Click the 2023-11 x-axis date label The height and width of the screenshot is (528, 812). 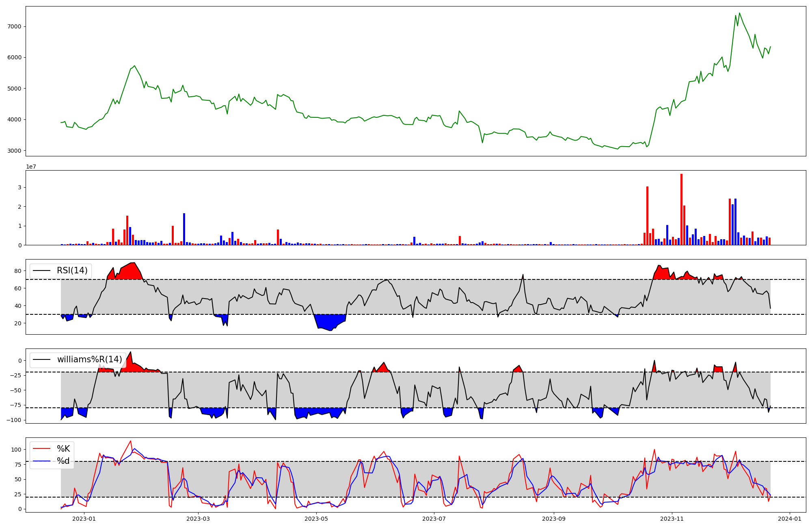[x=672, y=519]
